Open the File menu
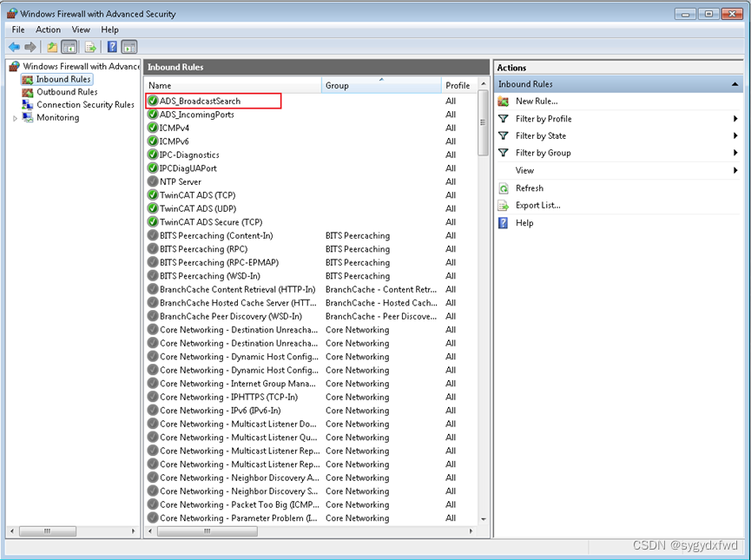The width and height of the screenshot is (751, 560). pyautogui.click(x=18, y=30)
